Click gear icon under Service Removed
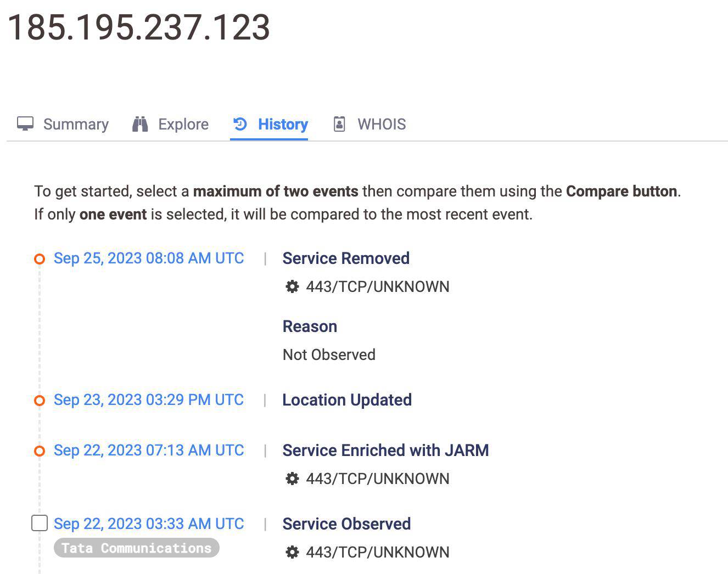The height and width of the screenshot is (574, 728). [x=292, y=286]
